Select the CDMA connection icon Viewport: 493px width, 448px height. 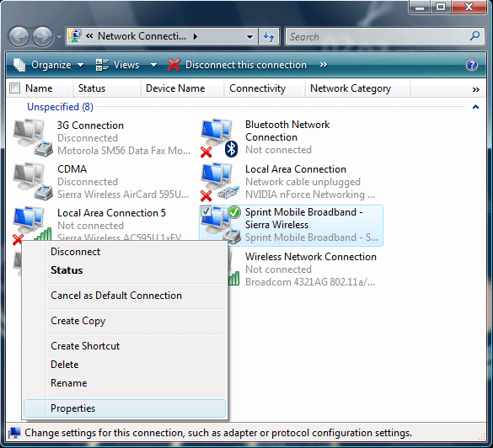33,181
